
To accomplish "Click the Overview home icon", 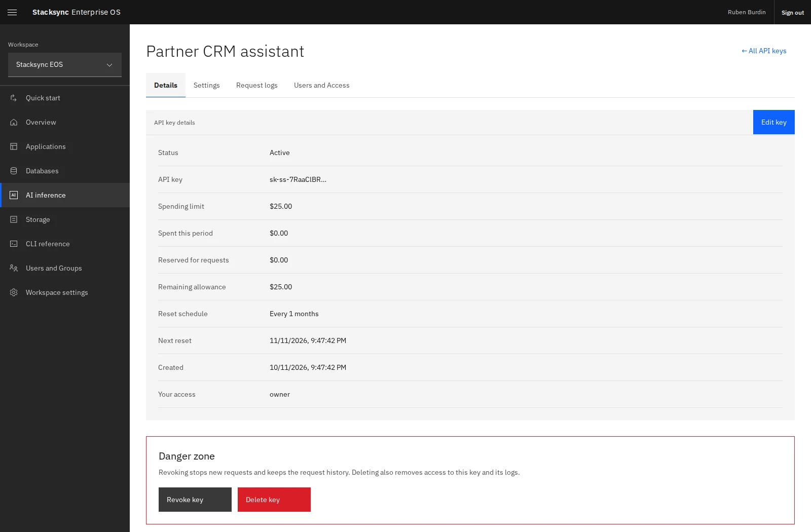I will coord(14,122).
